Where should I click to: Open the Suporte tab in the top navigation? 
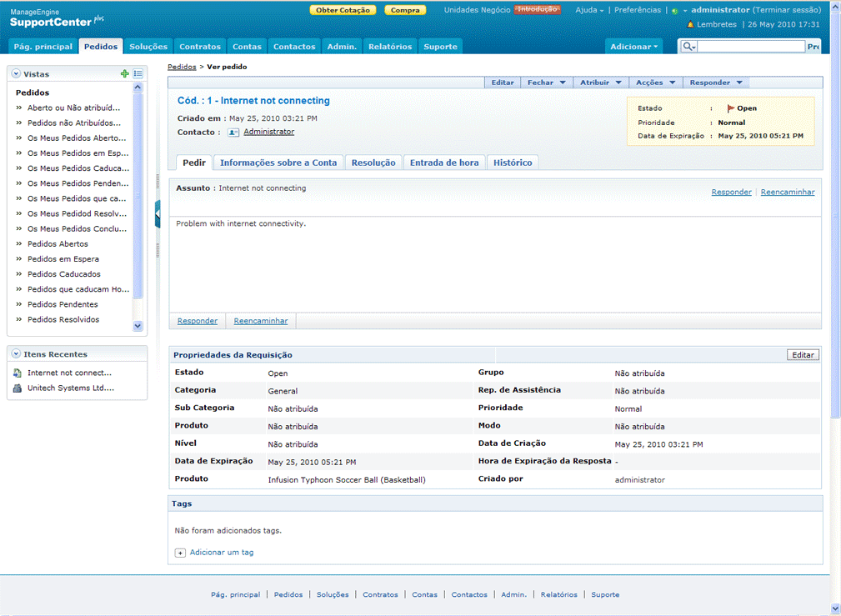coord(440,47)
